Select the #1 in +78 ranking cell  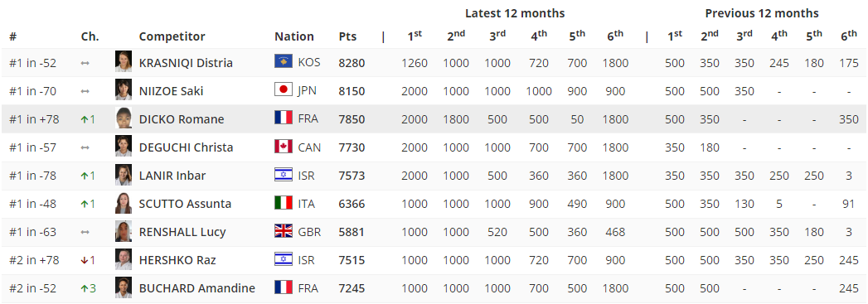(34, 119)
